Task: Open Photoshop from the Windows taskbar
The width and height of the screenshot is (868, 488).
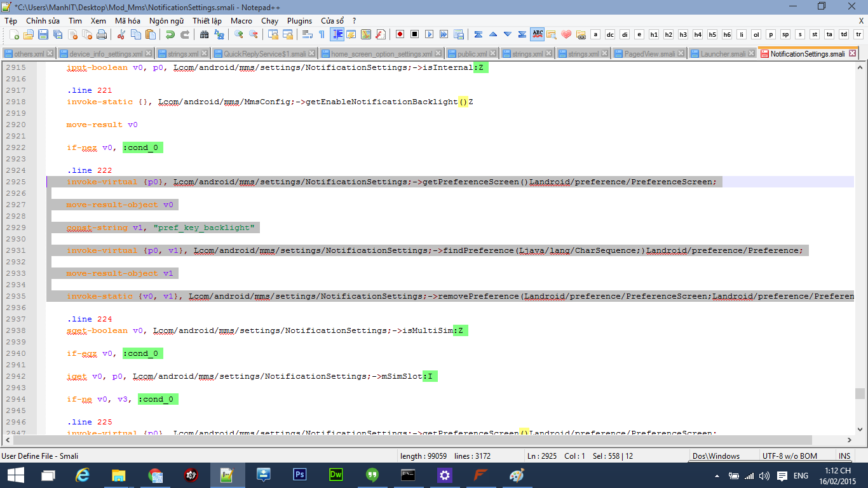Action: (x=300, y=475)
